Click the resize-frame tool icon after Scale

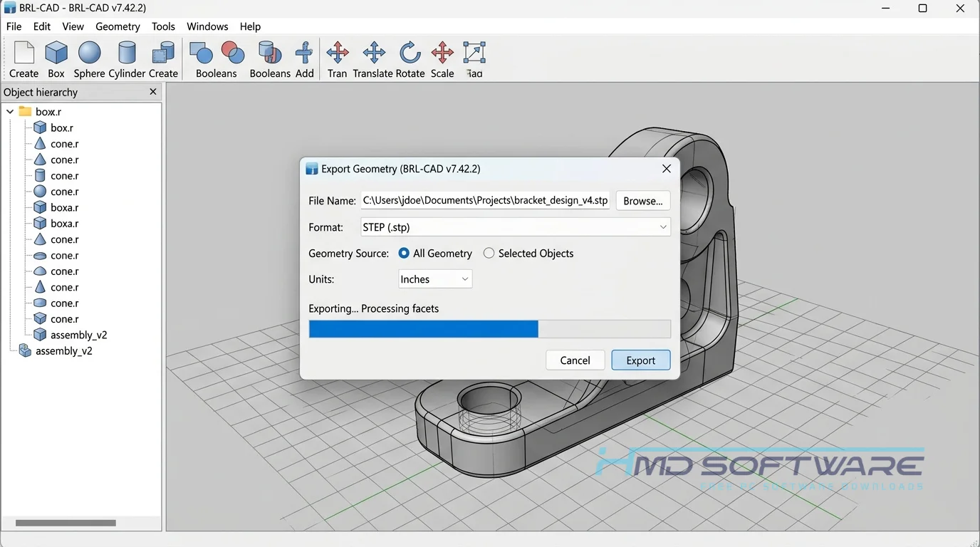[x=474, y=53]
